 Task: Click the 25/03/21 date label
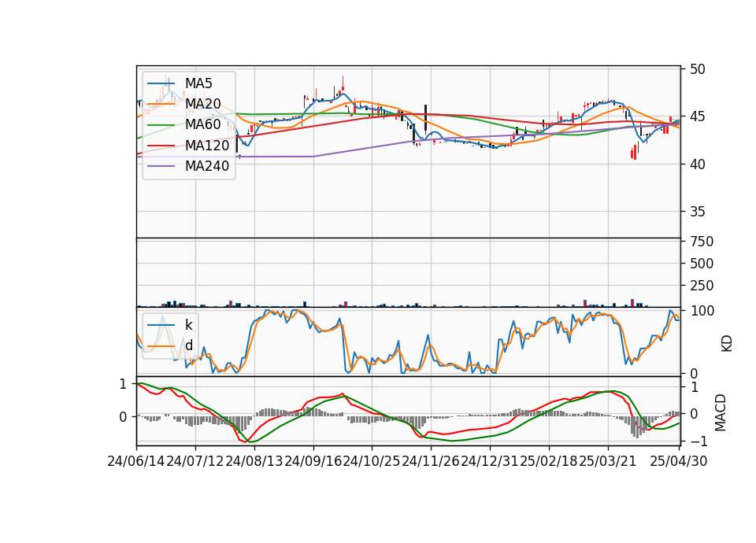pos(607,461)
